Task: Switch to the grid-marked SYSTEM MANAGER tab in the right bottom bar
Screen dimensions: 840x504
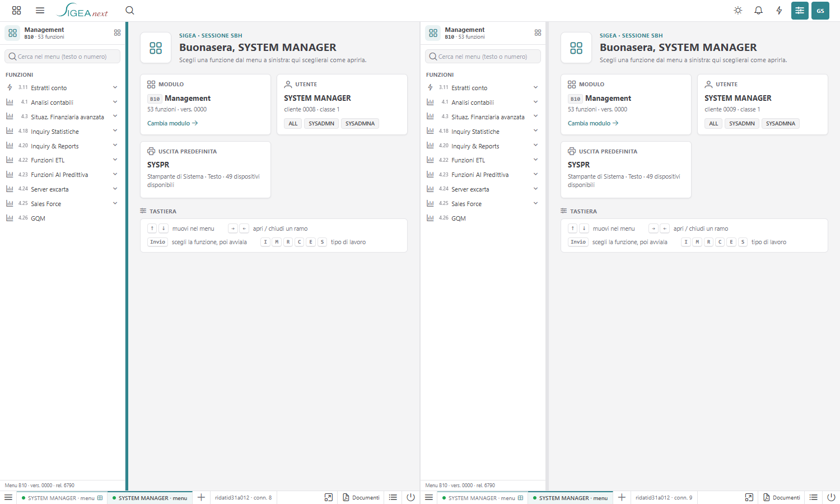Action: [x=483, y=498]
